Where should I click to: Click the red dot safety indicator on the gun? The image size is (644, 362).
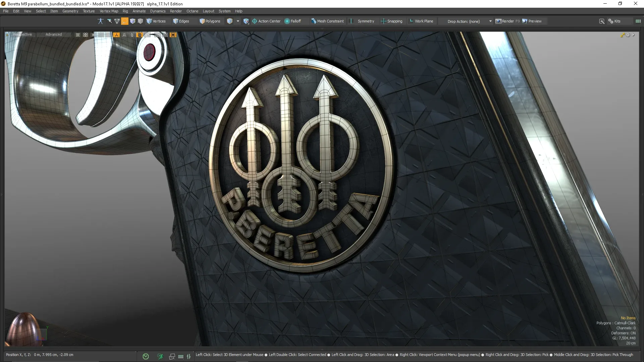tap(149, 52)
